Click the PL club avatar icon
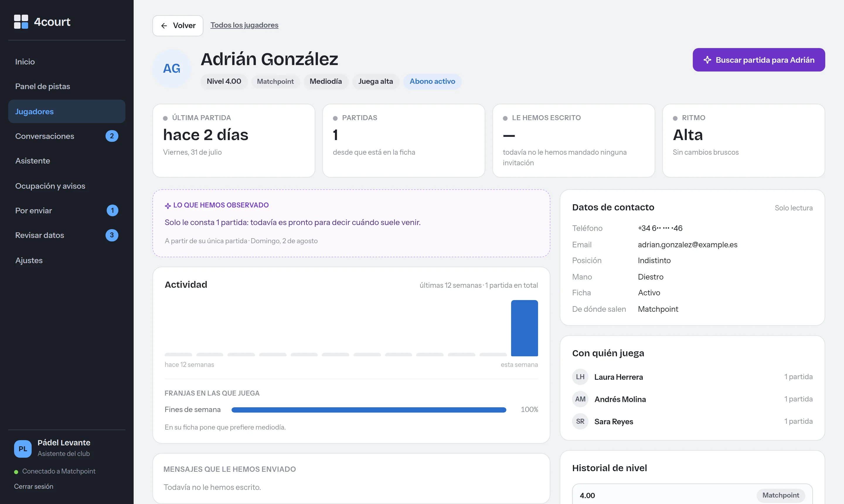Viewport: 844px width, 504px height. pyautogui.click(x=23, y=449)
